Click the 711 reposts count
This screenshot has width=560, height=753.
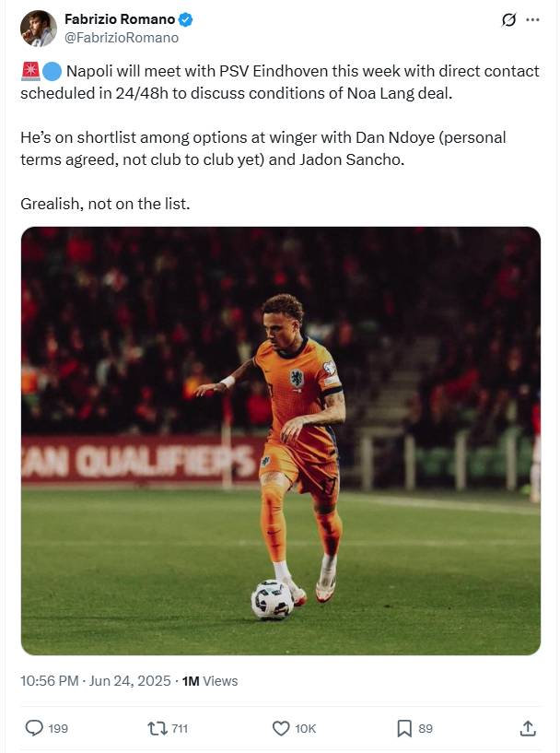[180, 728]
